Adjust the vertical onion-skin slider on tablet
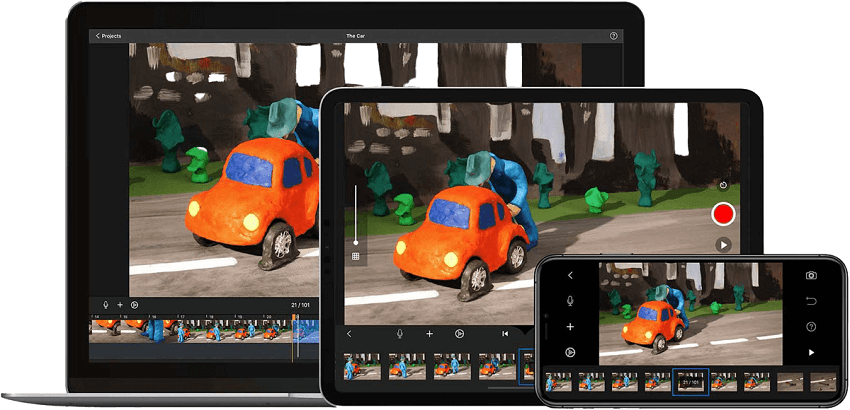This screenshot has width=850, height=410. pos(356,215)
